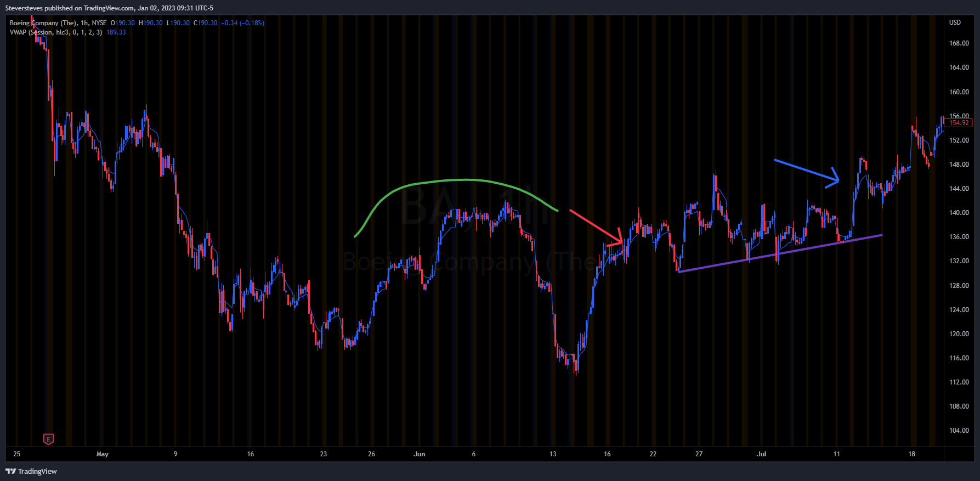Click the 18 date label on time axis
980x481 pixels.
(912, 454)
